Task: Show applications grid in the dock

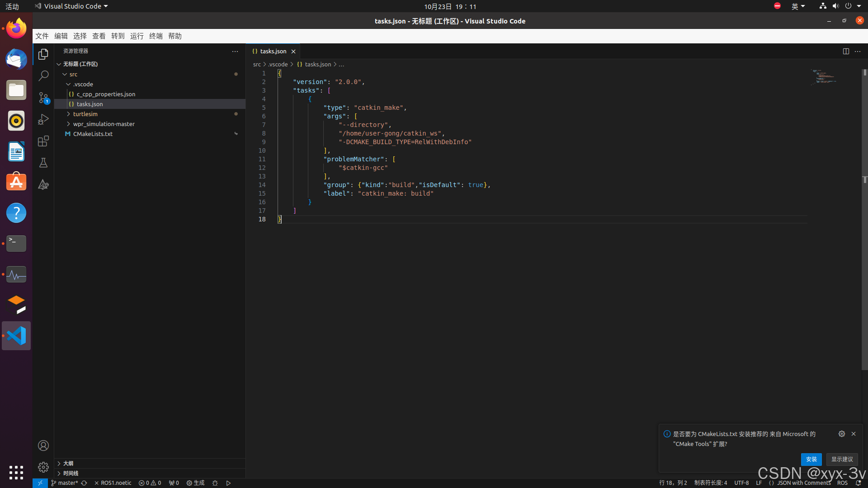Action: tap(16, 473)
